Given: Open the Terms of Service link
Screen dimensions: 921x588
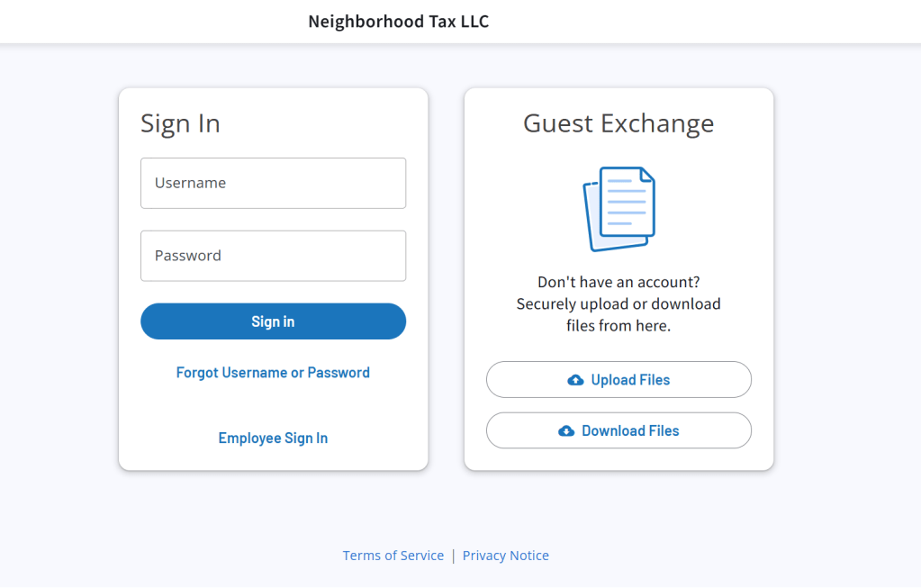Looking at the screenshot, I should click(x=393, y=556).
